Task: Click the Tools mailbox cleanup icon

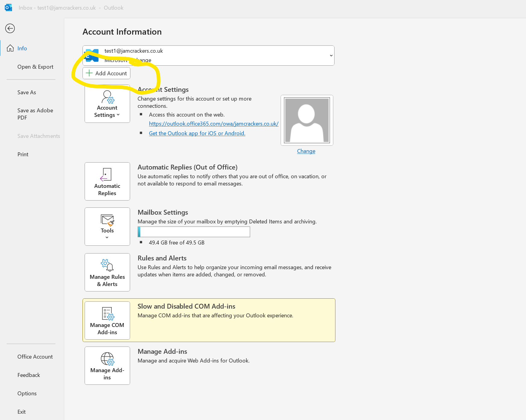Action: [107, 220]
